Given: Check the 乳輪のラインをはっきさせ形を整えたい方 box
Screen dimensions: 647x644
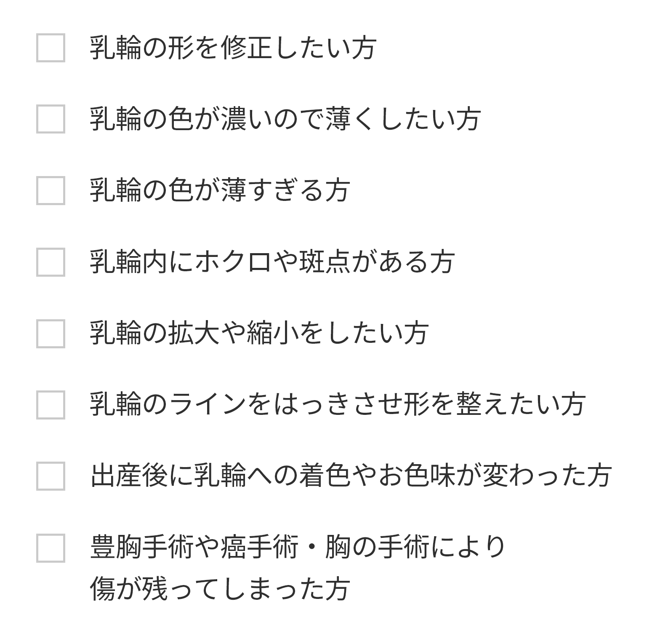Looking at the screenshot, I should tap(51, 405).
